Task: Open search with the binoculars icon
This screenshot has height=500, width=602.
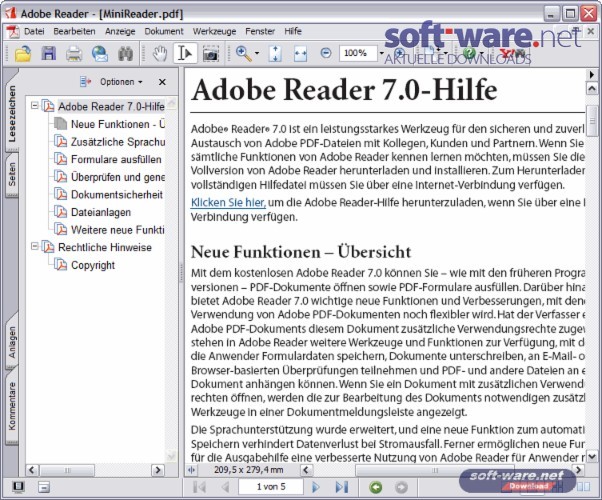Action: [125, 53]
